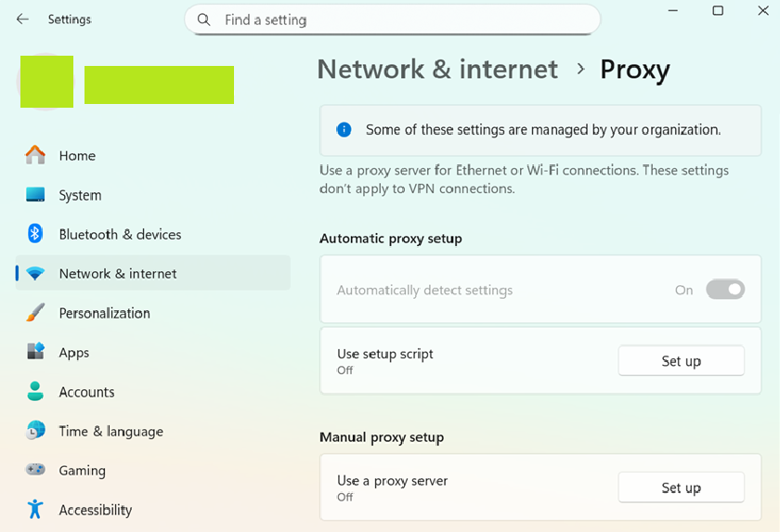Click the back arrow in Settings
The width and height of the screenshot is (780, 532).
click(22, 19)
